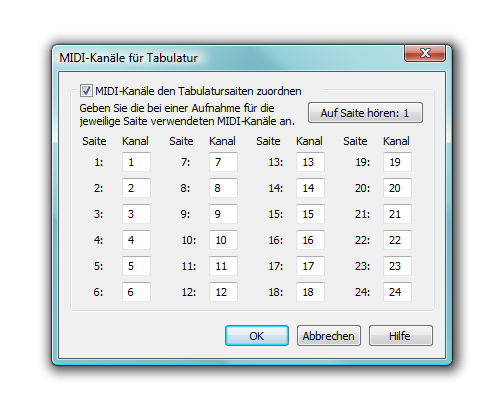Focus the channel box for Saite 9

(x=223, y=214)
